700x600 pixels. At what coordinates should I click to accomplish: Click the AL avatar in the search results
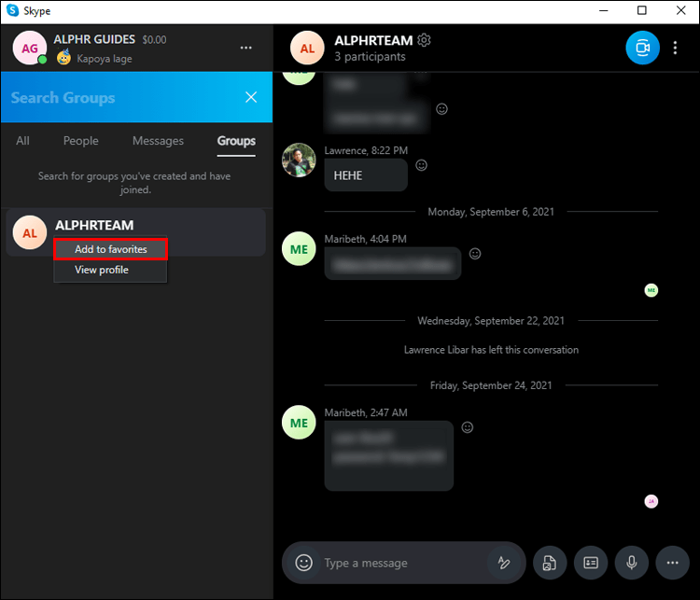click(x=30, y=232)
